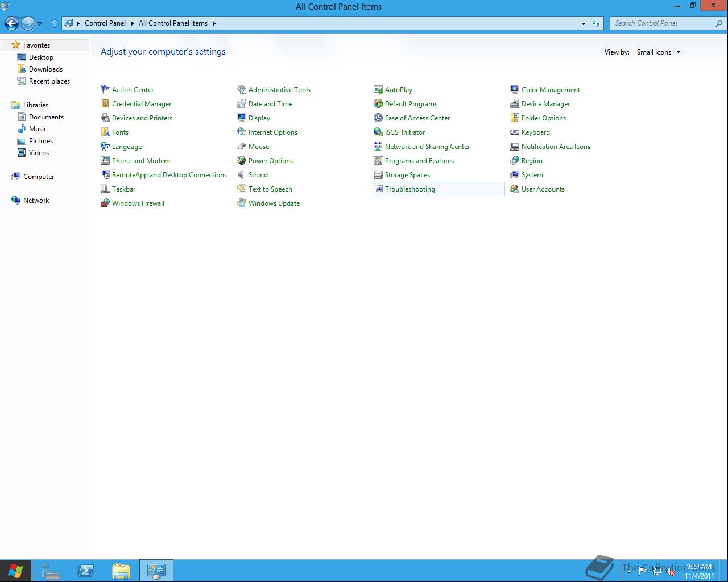Click the Ease of Access Center icon
Screen dimensions: 728x582
tap(378, 118)
